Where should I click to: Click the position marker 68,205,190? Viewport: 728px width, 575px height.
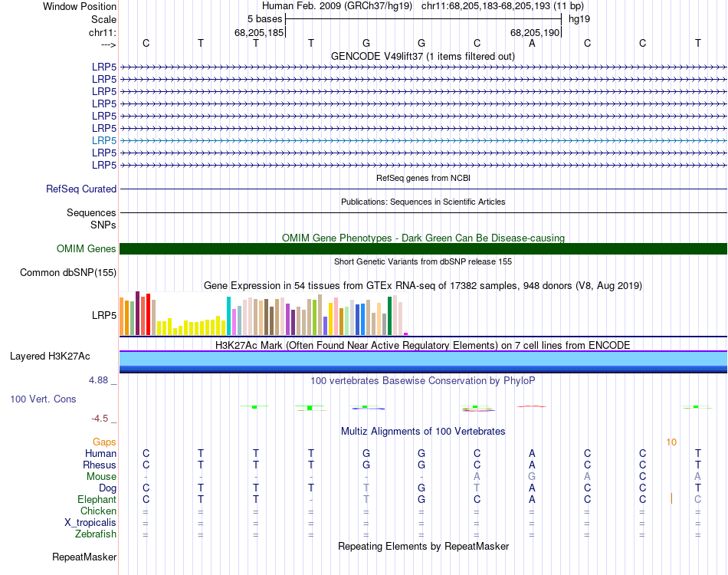point(535,32)
